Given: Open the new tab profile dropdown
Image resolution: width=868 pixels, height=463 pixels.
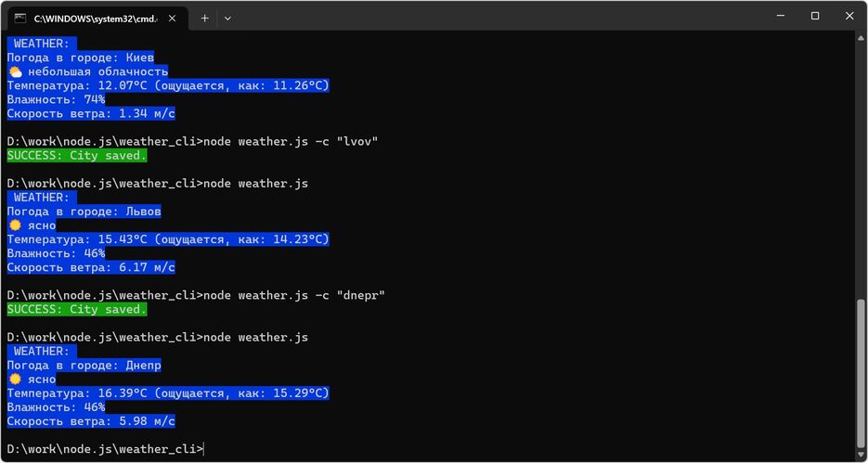Looking at the screenshot, I should pos(227,18).
